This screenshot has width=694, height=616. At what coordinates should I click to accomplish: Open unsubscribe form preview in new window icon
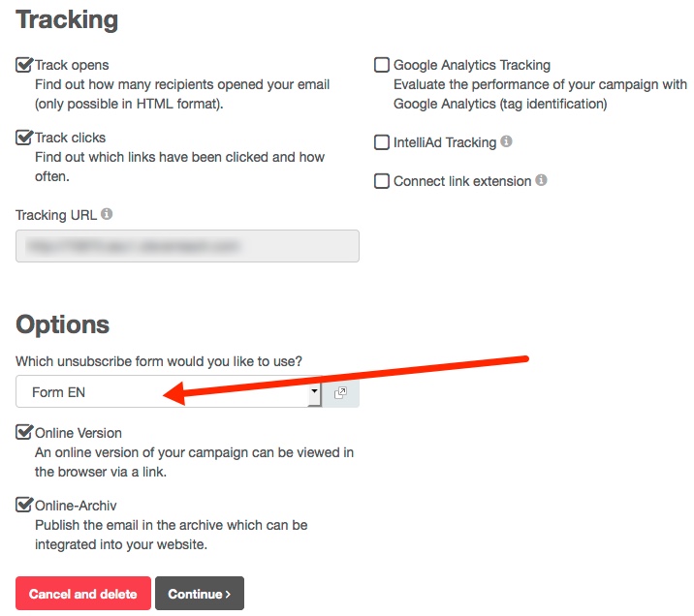340,392
